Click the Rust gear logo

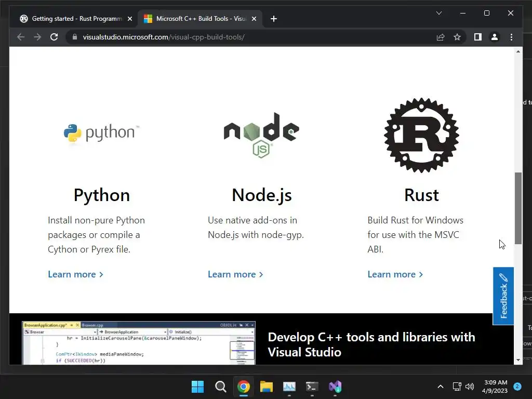(421, 135)
